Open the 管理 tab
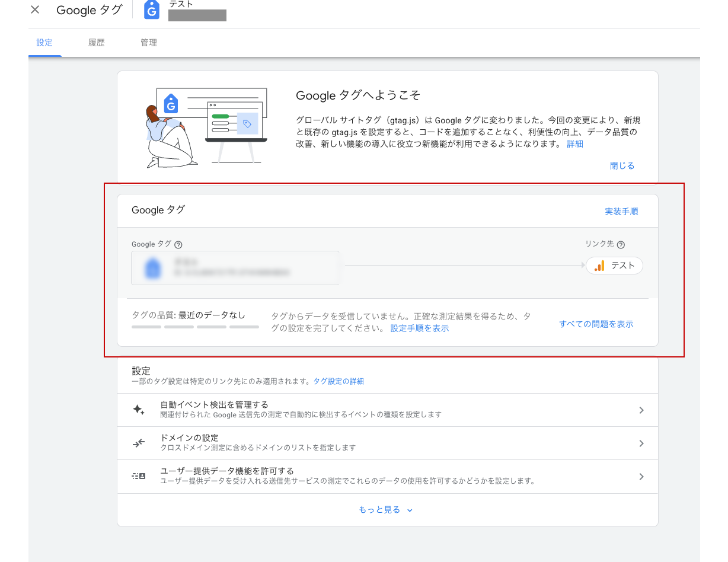This screenshot has height=562, width=728. [x=149, y=43]
